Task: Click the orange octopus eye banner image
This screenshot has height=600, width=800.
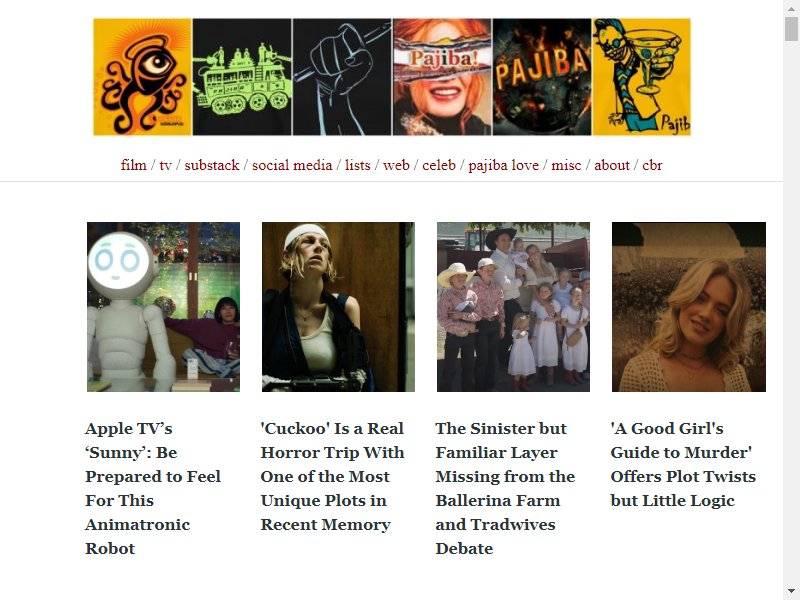Action: click(142, 77)
